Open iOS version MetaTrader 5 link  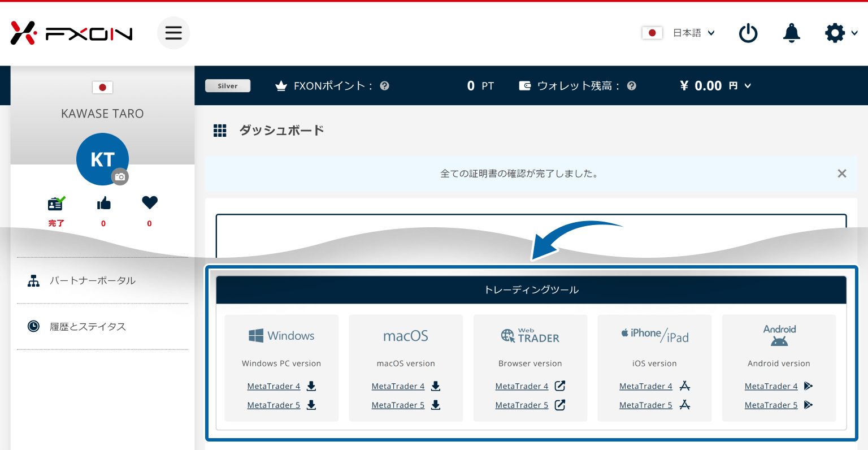coord(646,405)
